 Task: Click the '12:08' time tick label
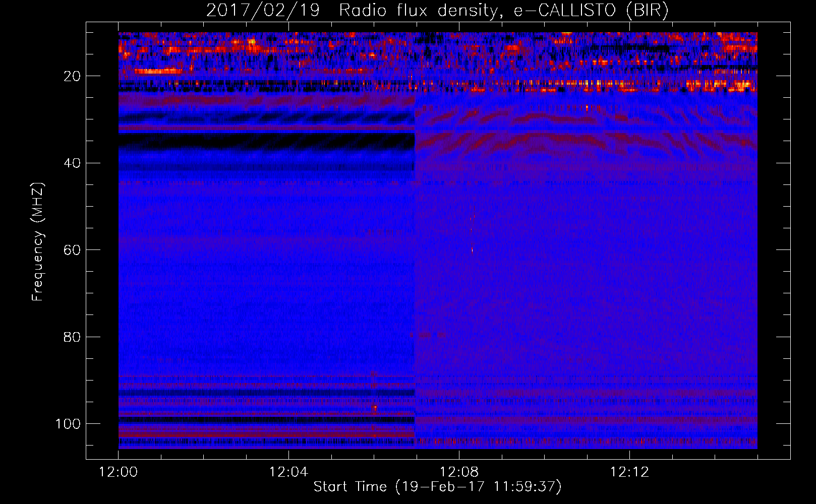pyautogui.click(x=459, y=472)
